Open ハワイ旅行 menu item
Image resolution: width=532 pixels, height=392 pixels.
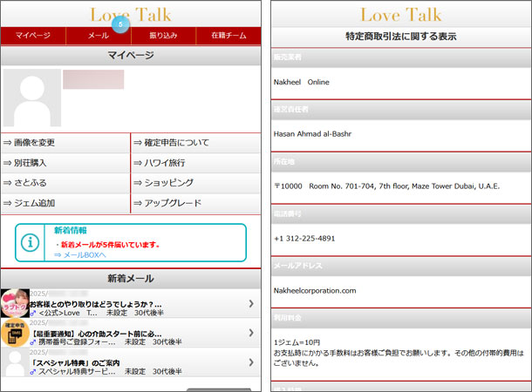[195, 163]
